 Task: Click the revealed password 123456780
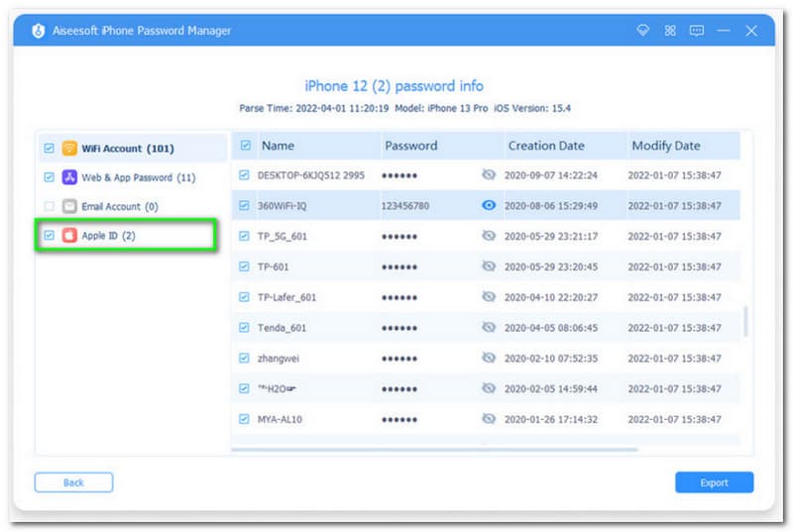tap(405, 206)
